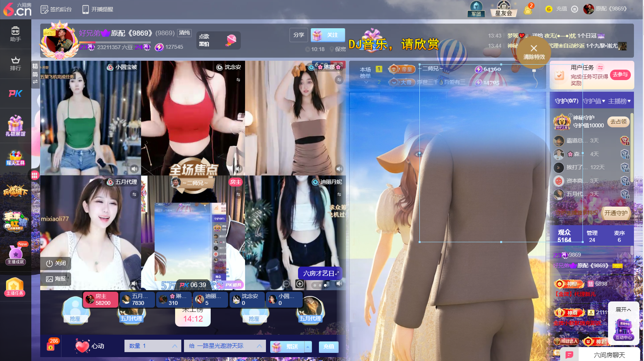Open the 排行 ranking crown icon
Image resolution: width=644 pixels, height=361 pixels.
click(x=15, y=63)
